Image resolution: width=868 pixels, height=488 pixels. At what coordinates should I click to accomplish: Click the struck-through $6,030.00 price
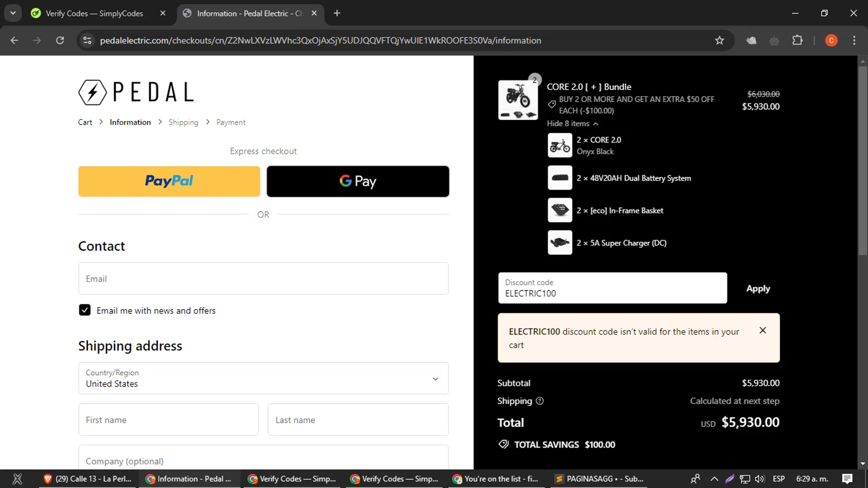point(763,94)
